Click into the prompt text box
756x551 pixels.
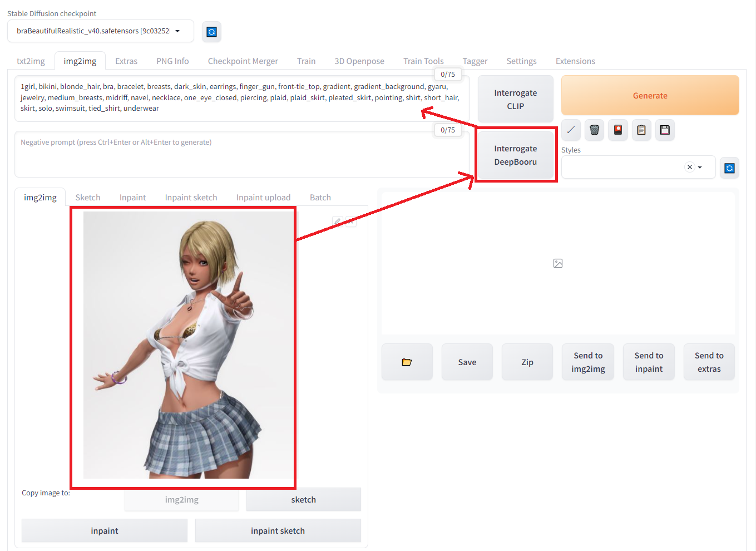pyautogui.click(x=242, y=99)
